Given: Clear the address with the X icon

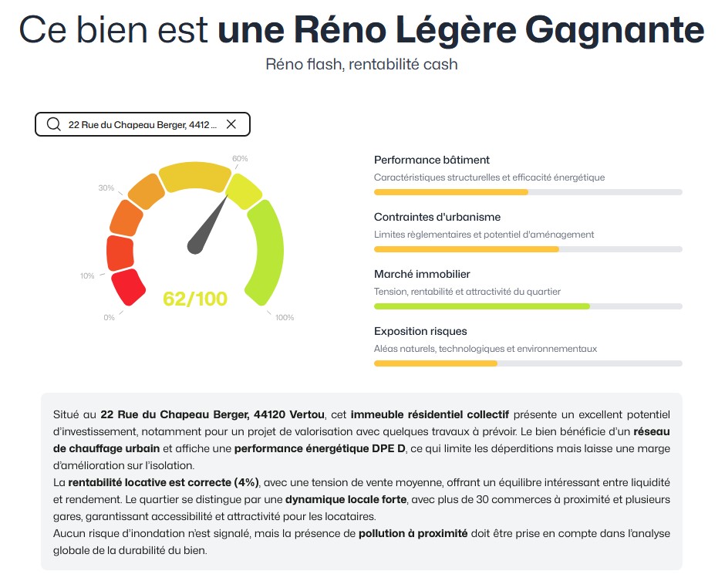Looking at the screenshot, I should pos(231,124).
